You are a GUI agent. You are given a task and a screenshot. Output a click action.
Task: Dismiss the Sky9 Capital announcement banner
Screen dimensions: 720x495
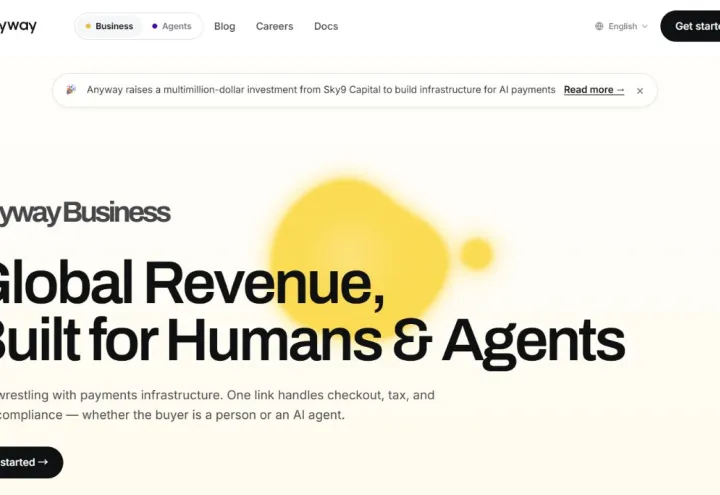[x=640, y=91]
